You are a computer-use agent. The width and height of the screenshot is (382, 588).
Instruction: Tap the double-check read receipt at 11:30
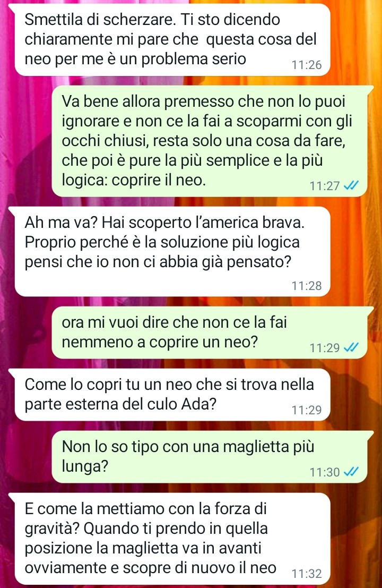pyautogui.click(x=351, y=472)
